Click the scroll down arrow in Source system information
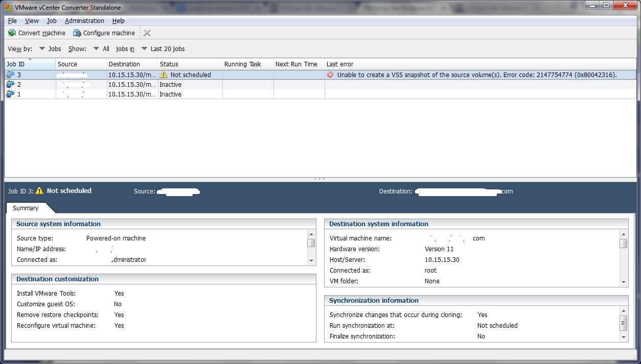The width and height of the screenshot is (641, 364). click(x=311, y=261)
